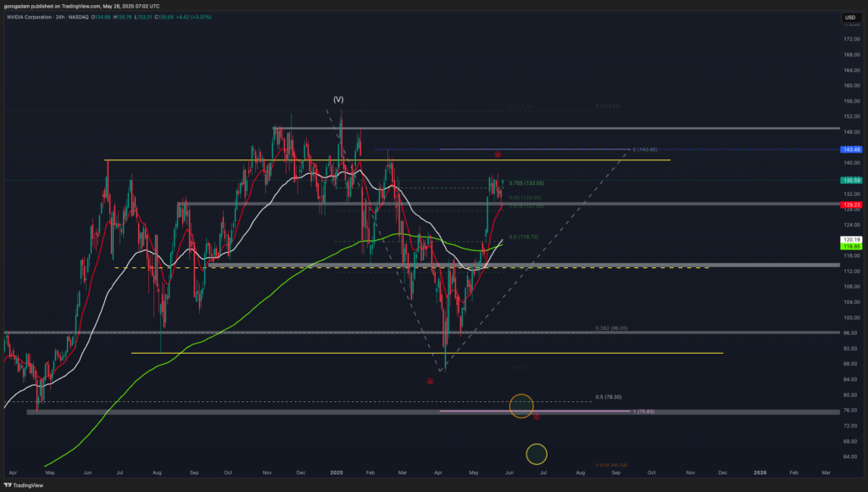
Task: Click the yellow circle target zone
Action: pos(537,454)
